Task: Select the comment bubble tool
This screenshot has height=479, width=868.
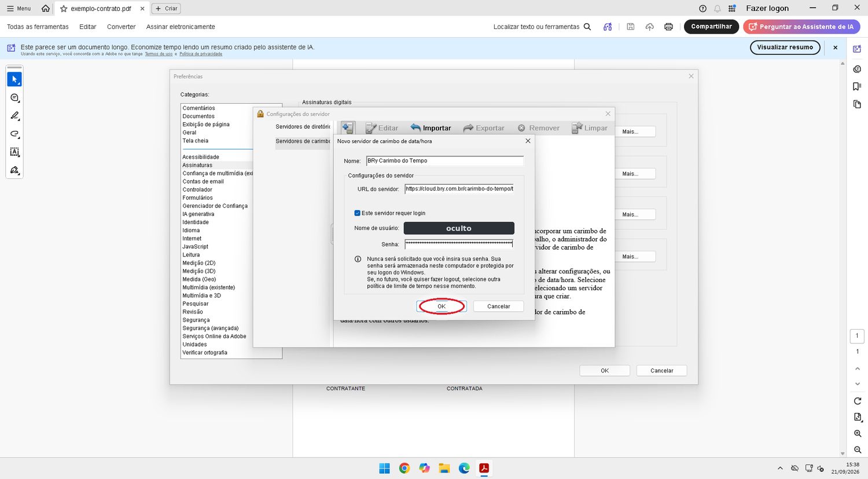Action: (14, 98)
